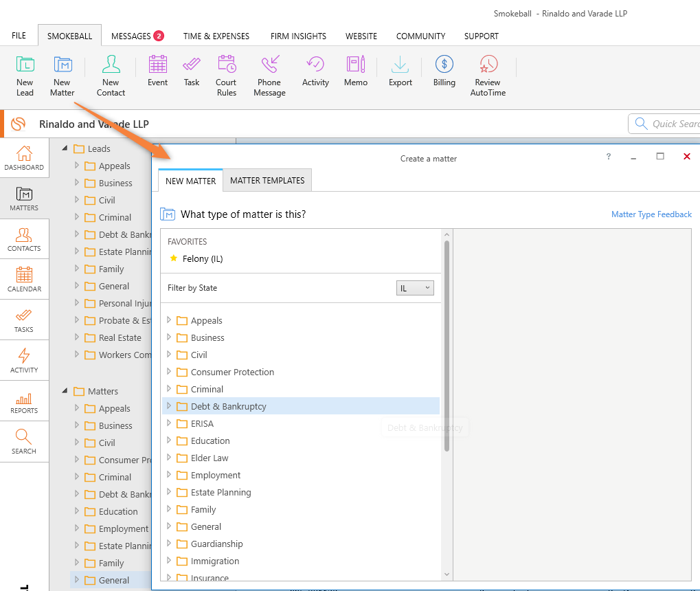Create a New Contact from ribbon
The height and width of the screenshot is (591, 700).
tap(111, 76)
